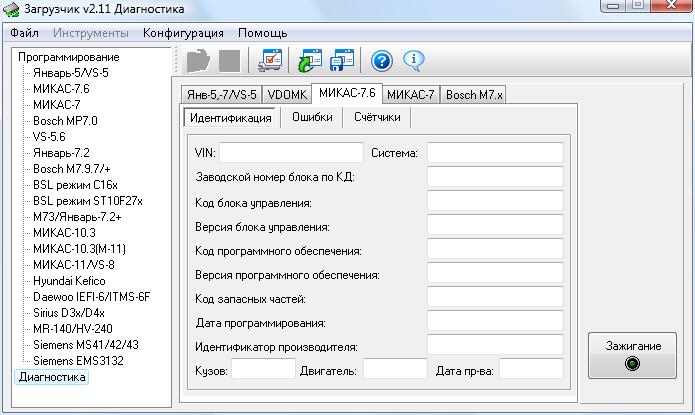Click the open folder toolbar icon
The width and height of the screenshot is (695, 415).
click(198, 61)
